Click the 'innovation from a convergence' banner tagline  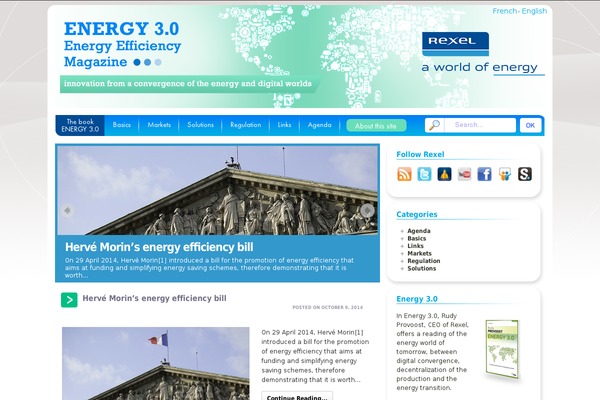(188, 83)
